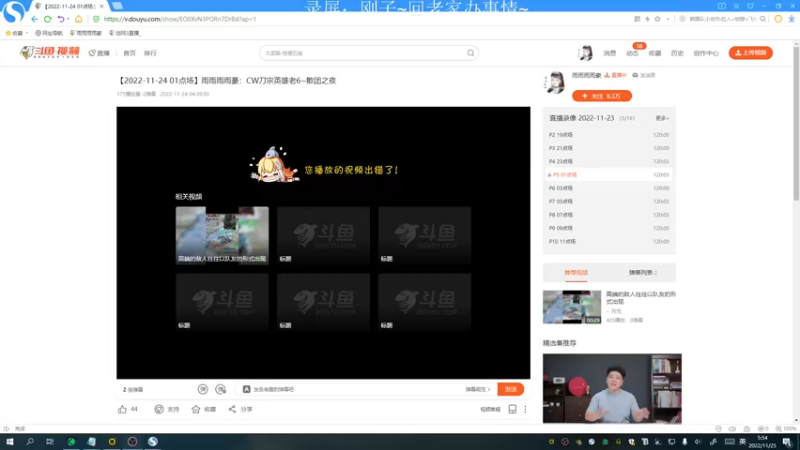Click the page's vertical scrollbar
This screenshot has height=450, width=800.
pos(796,122)
